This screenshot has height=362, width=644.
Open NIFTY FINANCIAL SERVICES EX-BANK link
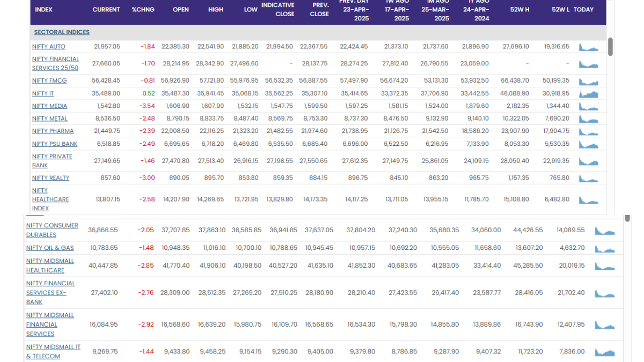50,292
